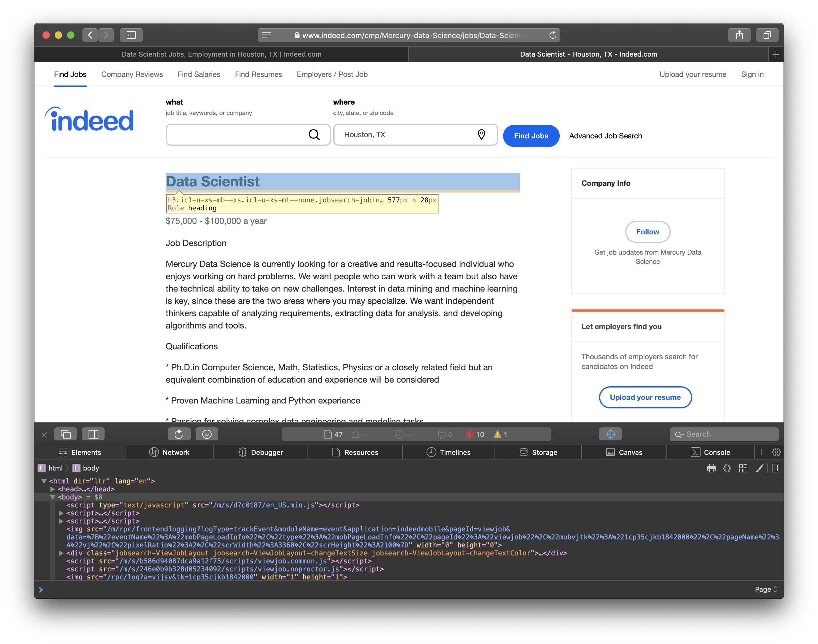Click the print styles printer icon
The width and height of the screenshot is (818, 644).
(711, 468)
